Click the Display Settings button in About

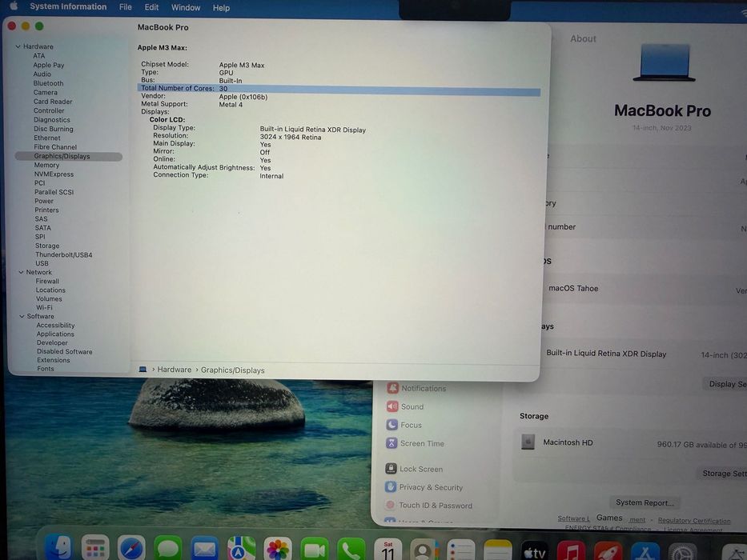725,384
